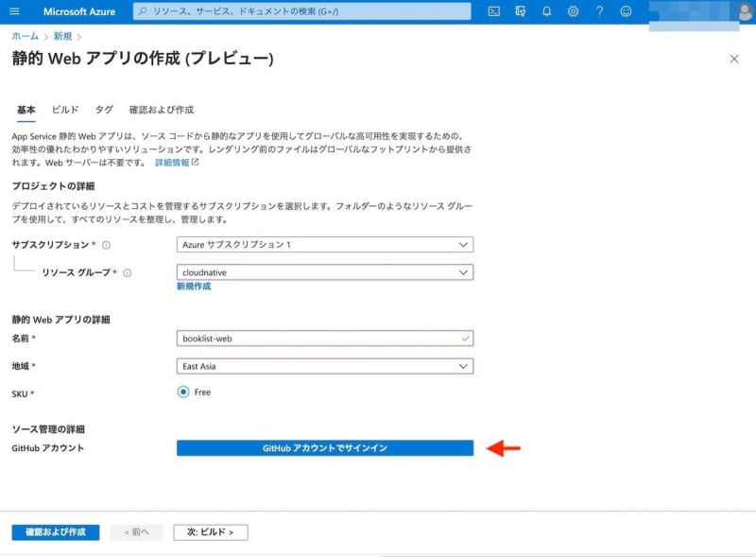756x557 pixels.
Task: Click the 次: ビルド > button
Action: (x=211, y=532)
